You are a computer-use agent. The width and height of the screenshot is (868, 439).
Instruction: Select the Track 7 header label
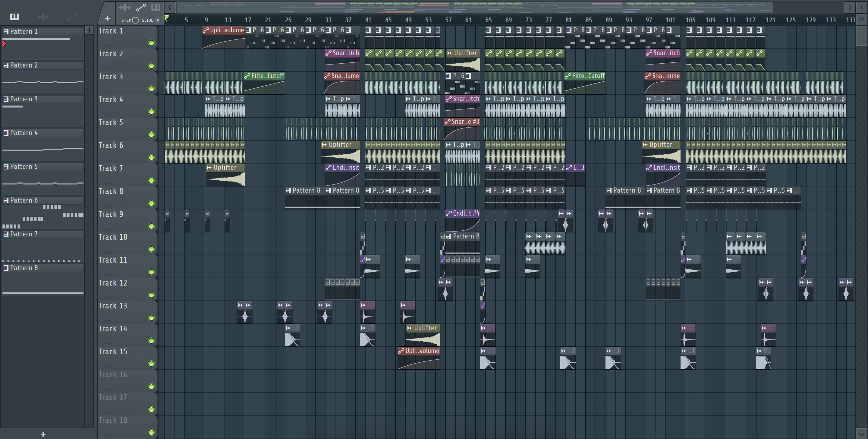[x=111, y=168]
